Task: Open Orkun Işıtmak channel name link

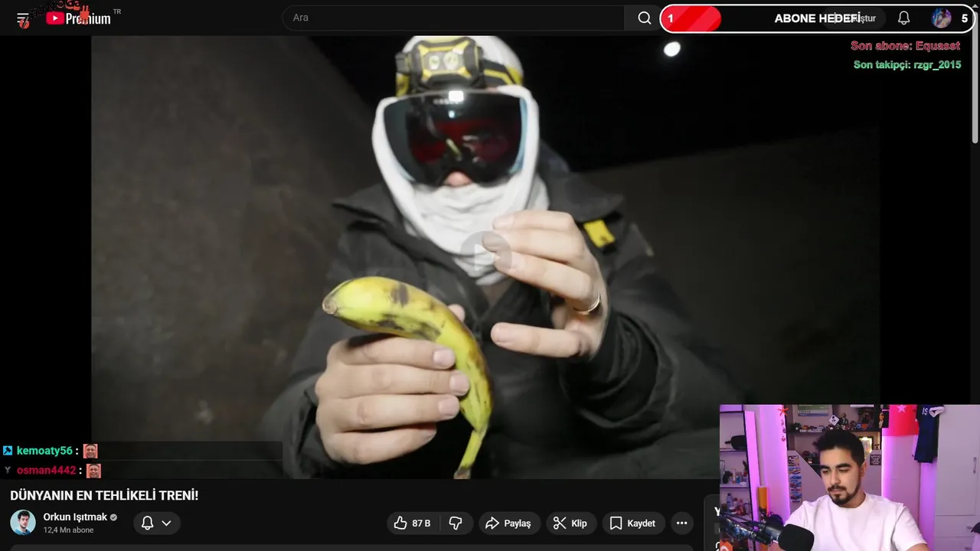Action: (75, 517)
